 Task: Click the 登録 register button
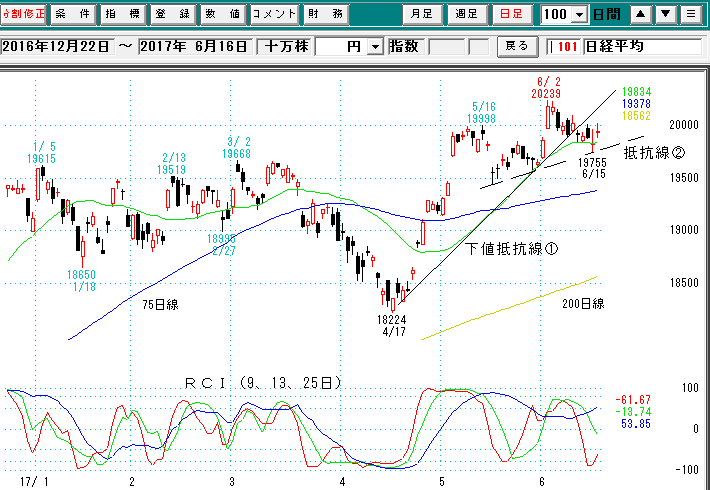[173, 15]
